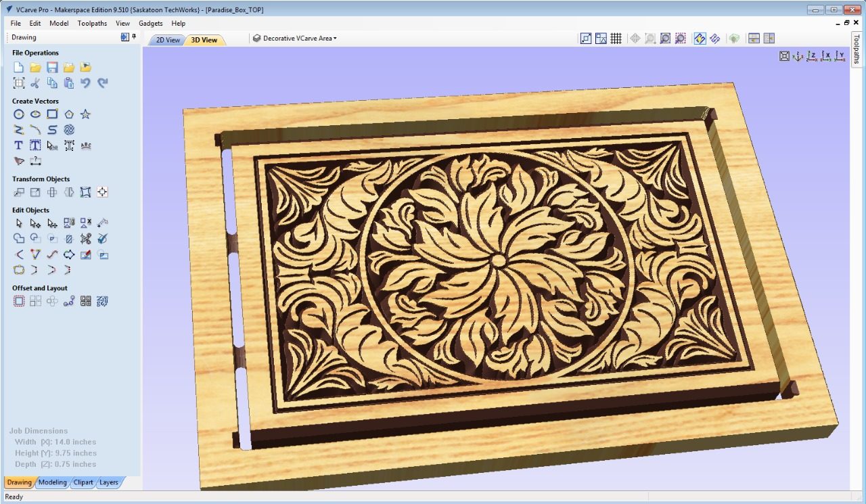866x504 pixels.
Task: Expand the collapsed Toolpaths side panel
Action: (x=856, y=49)
